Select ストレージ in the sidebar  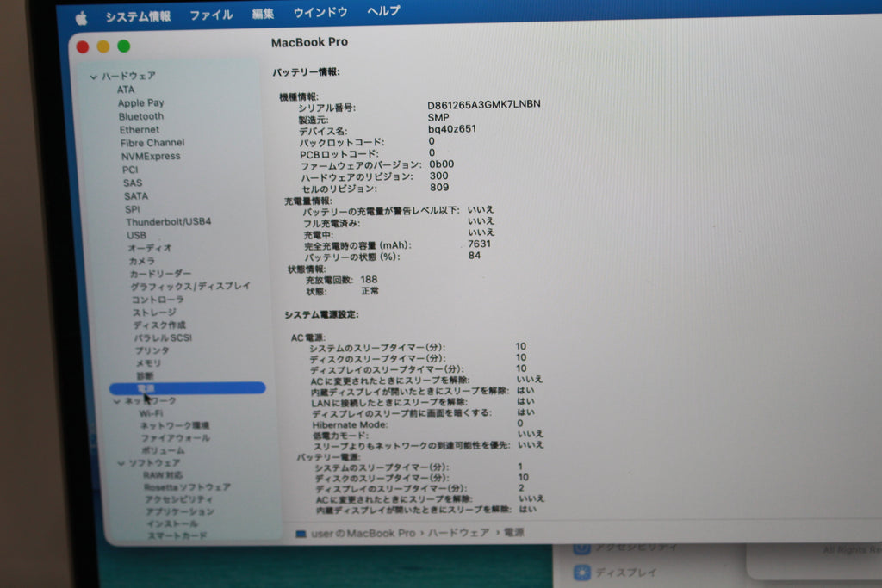[x=154, y=313]
